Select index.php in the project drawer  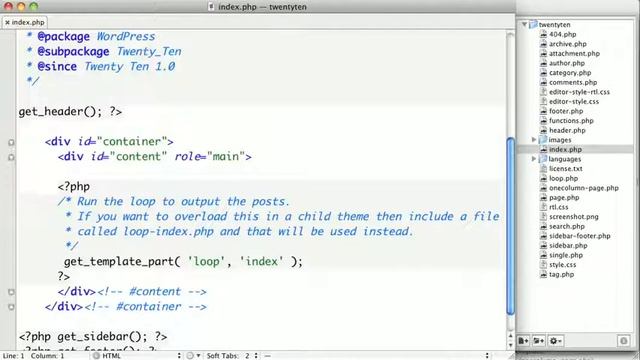pos(565,149)
